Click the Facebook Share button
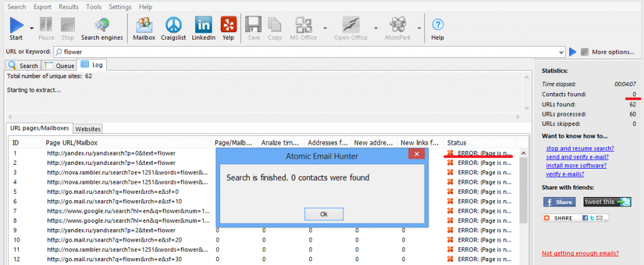644x265 pixels. point(559,201)
